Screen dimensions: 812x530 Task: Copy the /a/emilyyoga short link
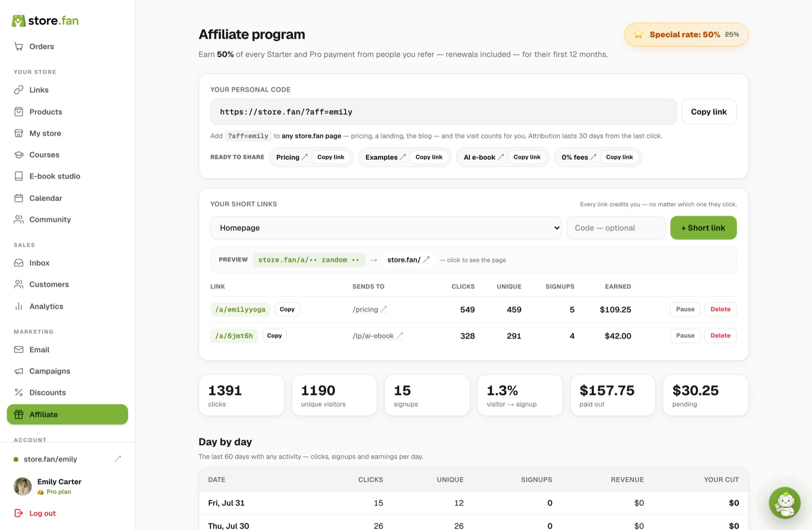287,310
